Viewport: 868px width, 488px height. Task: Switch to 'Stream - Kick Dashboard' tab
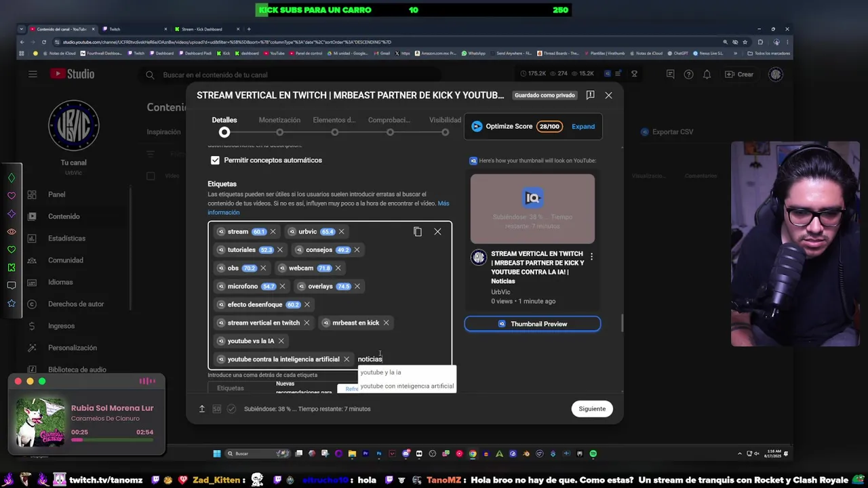(207, 29)
